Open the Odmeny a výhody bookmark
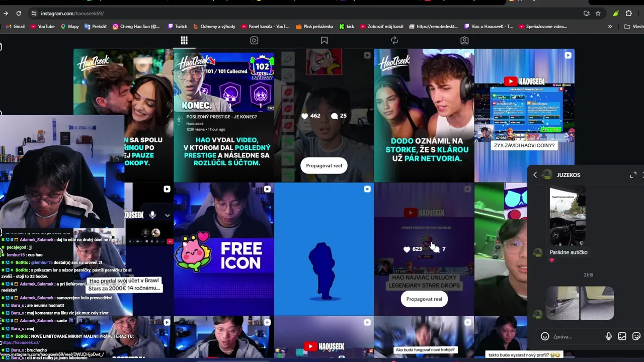The width and height of the screenshot is (644, 362). tap(214, 26)
